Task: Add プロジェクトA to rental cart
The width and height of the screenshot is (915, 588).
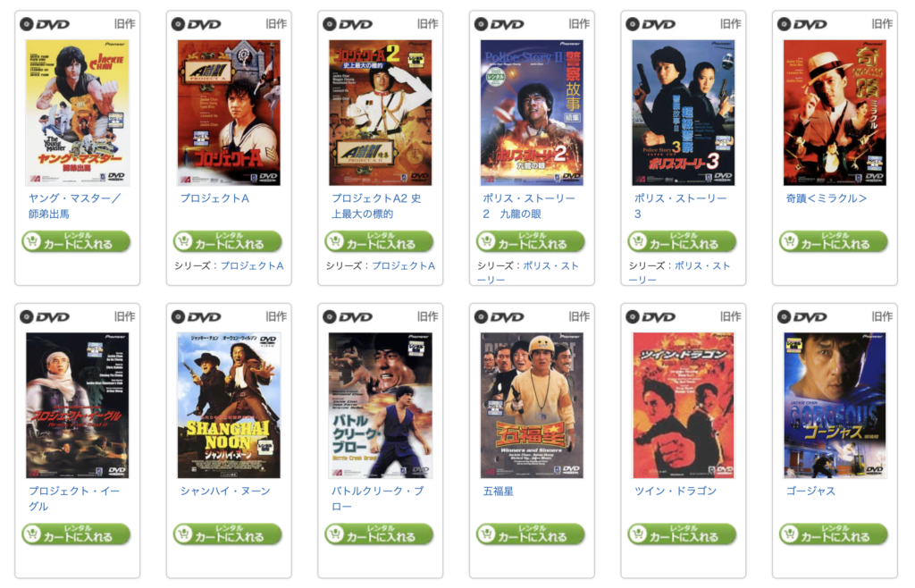Action: click(x=228, y=241)
